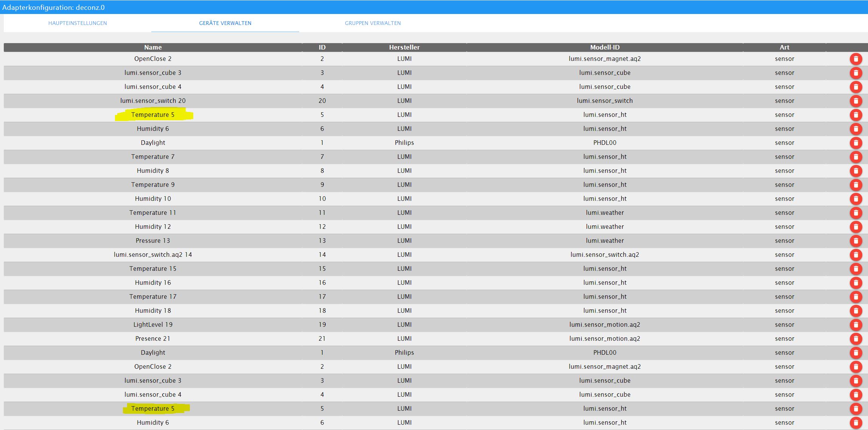Click the LightLevel 19 name cell

(x=153, y=324)
